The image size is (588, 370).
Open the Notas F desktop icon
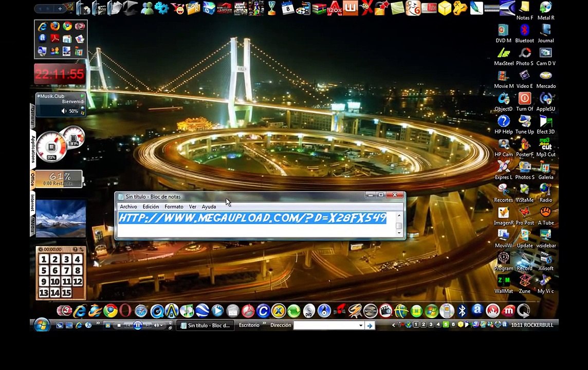(x=524, y=10)
